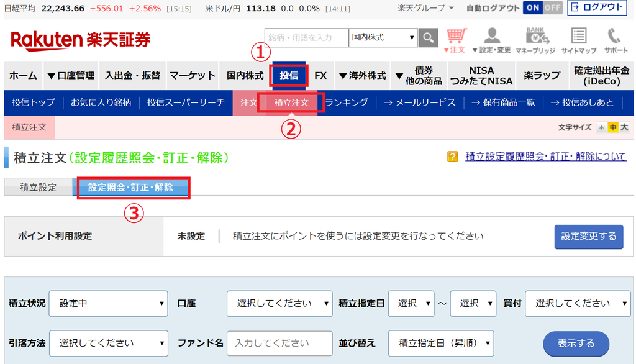The width and height of the screenshot is (636, 364).
Task: Click the 未設定 point status text
Action: [x=191, y=236]
